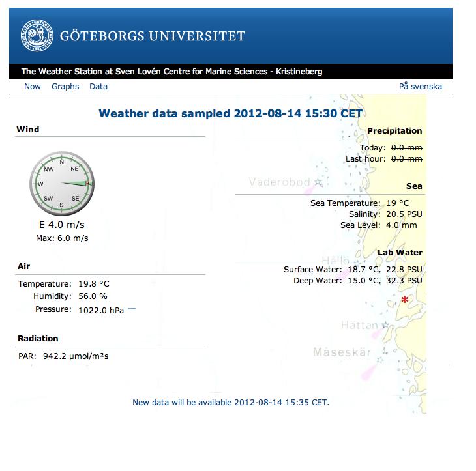476x471 pixels.
Task: Select humidity value 56.0 %
Action: tap(93, 296)
